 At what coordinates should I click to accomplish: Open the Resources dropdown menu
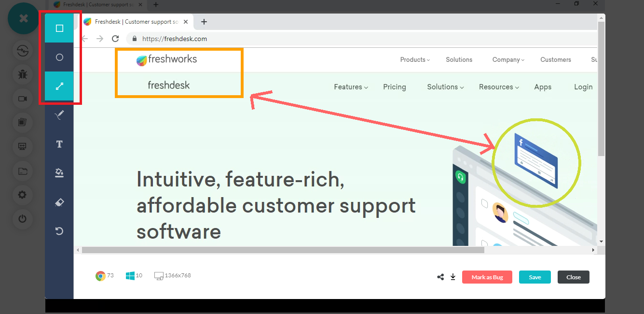click(499, 87)
